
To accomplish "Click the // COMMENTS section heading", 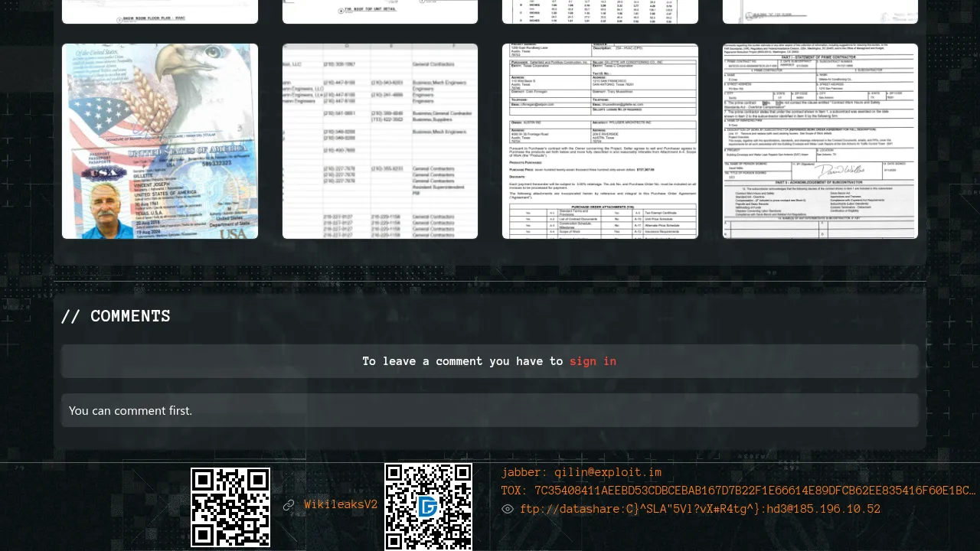I will pyautogui.click(x=116, y=316).
